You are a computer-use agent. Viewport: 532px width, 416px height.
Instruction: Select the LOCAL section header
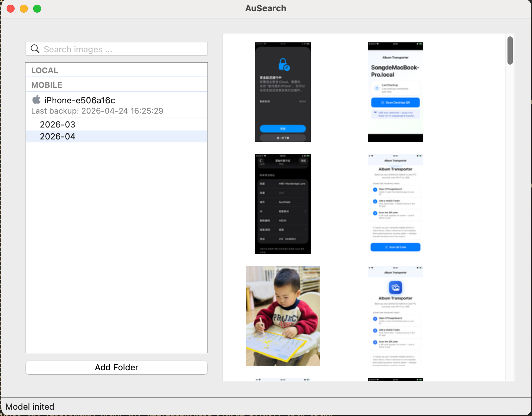point(117,70)
